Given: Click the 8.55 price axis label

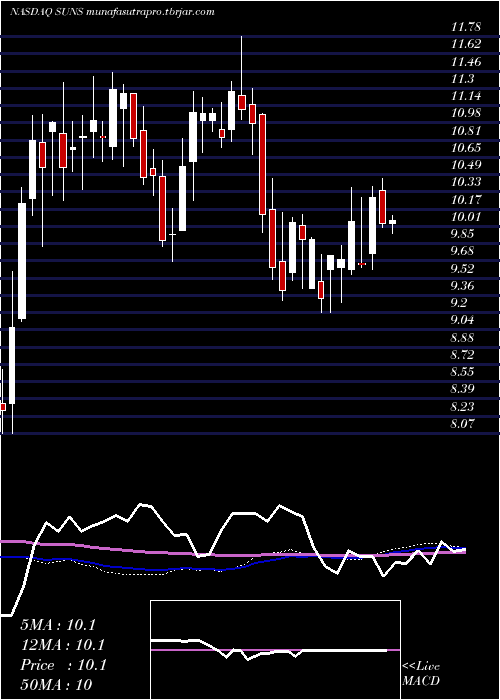Looking at the screenshot, I should point(463,372).
